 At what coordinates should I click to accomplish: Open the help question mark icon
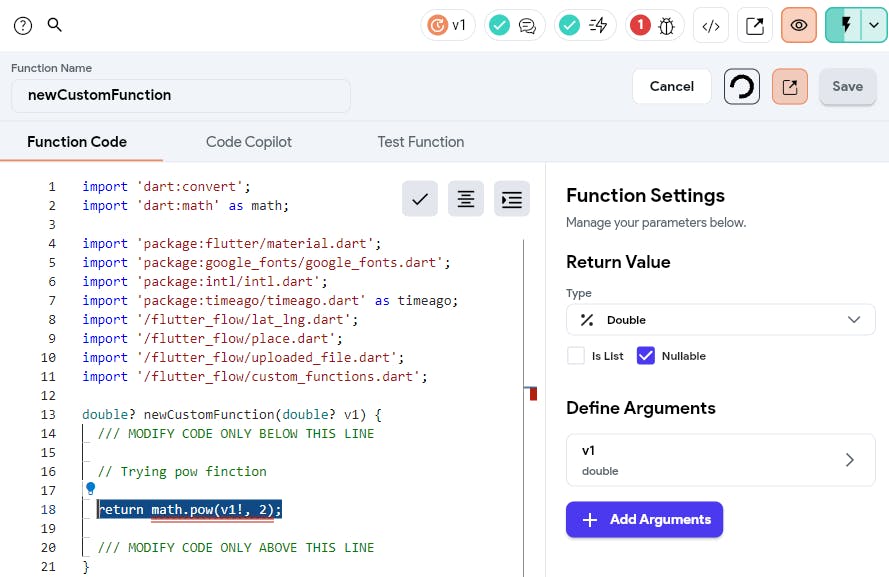[x=23, y=26]
